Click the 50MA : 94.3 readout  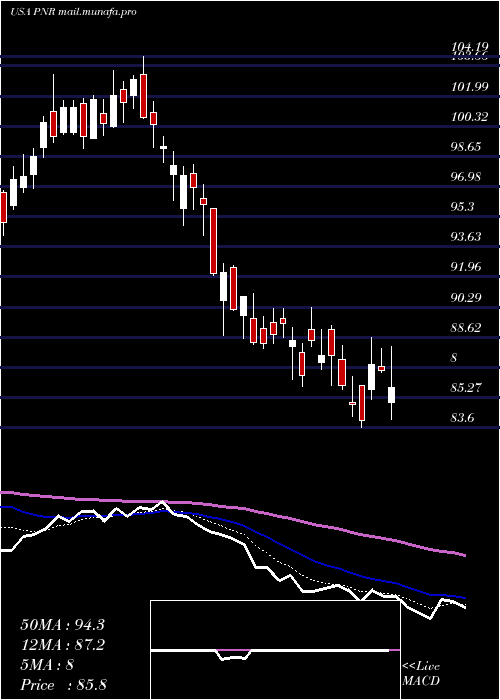(62, 625)
